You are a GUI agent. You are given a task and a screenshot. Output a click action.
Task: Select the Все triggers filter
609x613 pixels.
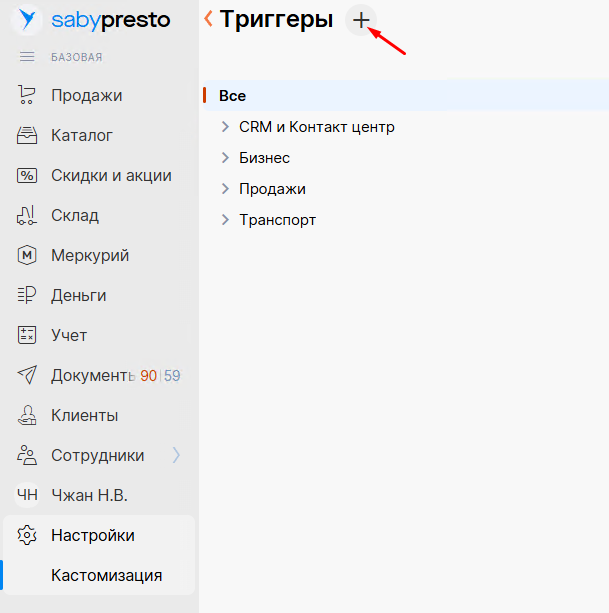(232, 96)
